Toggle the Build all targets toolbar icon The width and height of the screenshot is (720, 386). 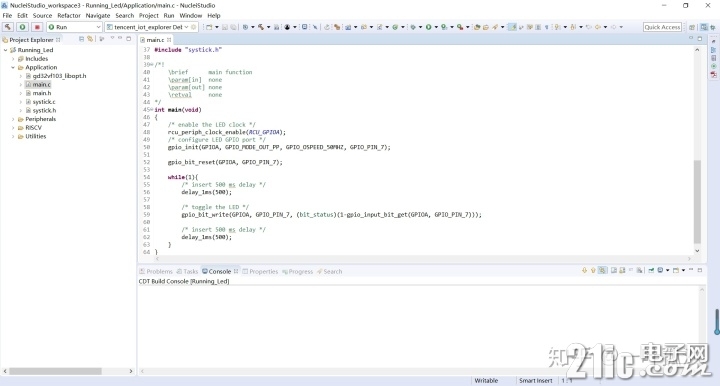point(276,27)
